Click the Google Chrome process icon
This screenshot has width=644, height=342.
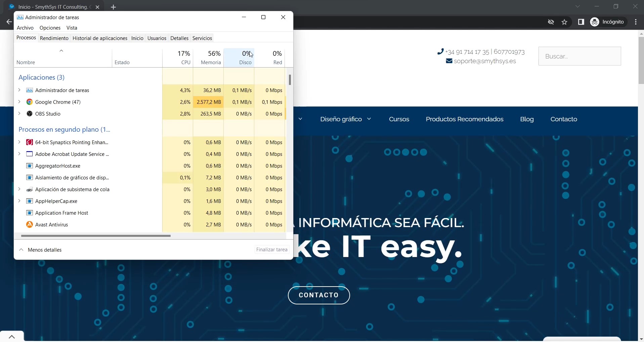point(30,102)
